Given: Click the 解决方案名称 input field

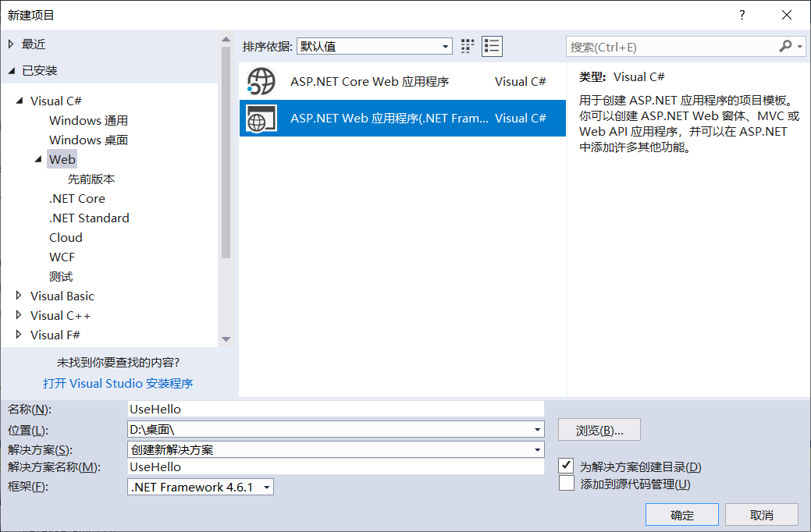Looking at the screenshot, I should pos(336,466).
